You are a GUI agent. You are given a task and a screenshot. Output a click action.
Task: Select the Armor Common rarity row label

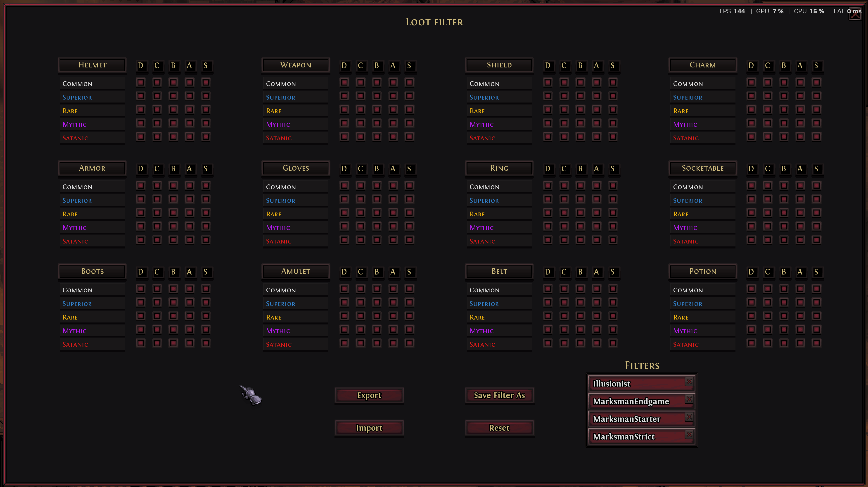point(92,187)
